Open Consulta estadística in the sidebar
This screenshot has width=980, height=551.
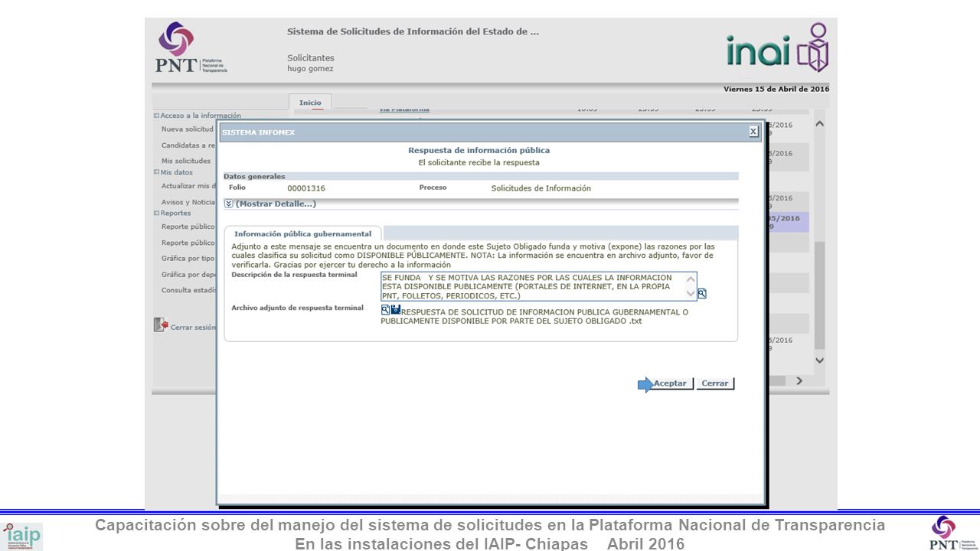click(188, 290)
